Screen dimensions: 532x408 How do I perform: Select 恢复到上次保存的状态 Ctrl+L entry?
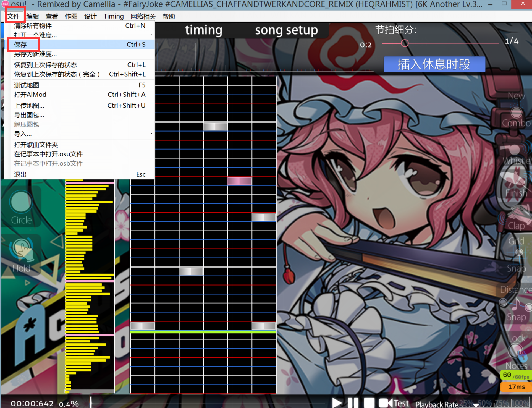coord(80,65)
